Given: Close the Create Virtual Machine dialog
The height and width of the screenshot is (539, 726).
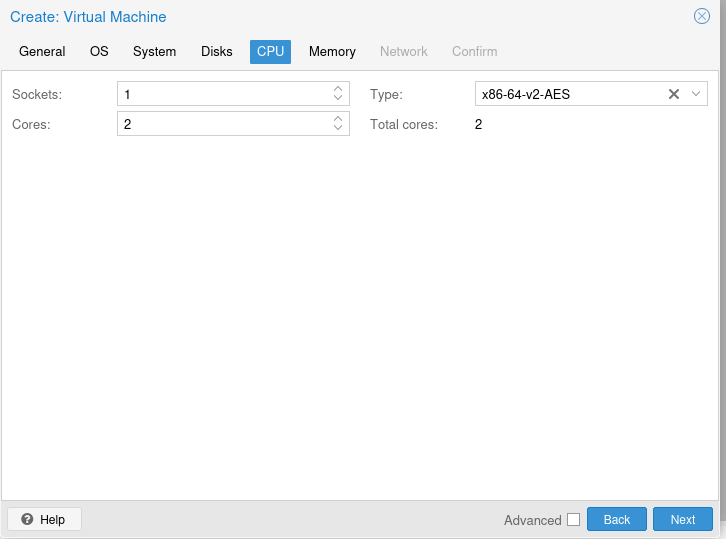Looking at the screenshot, I should pos(702,16).
